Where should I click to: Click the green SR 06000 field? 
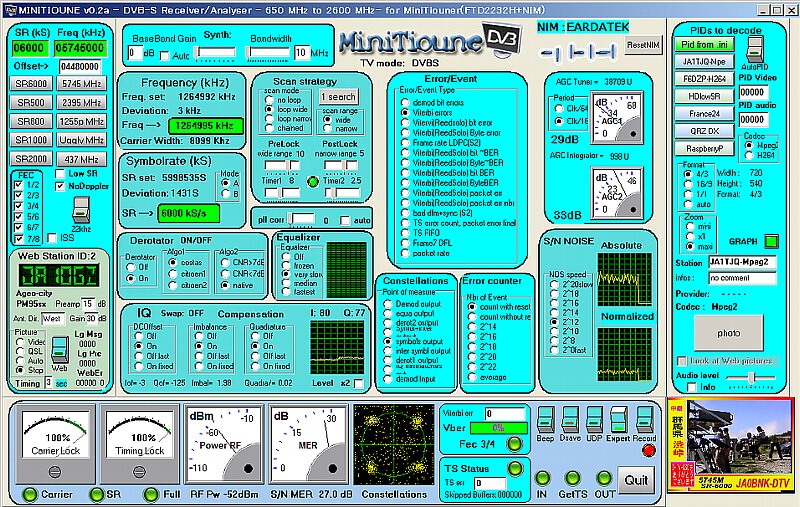[30, 48]
